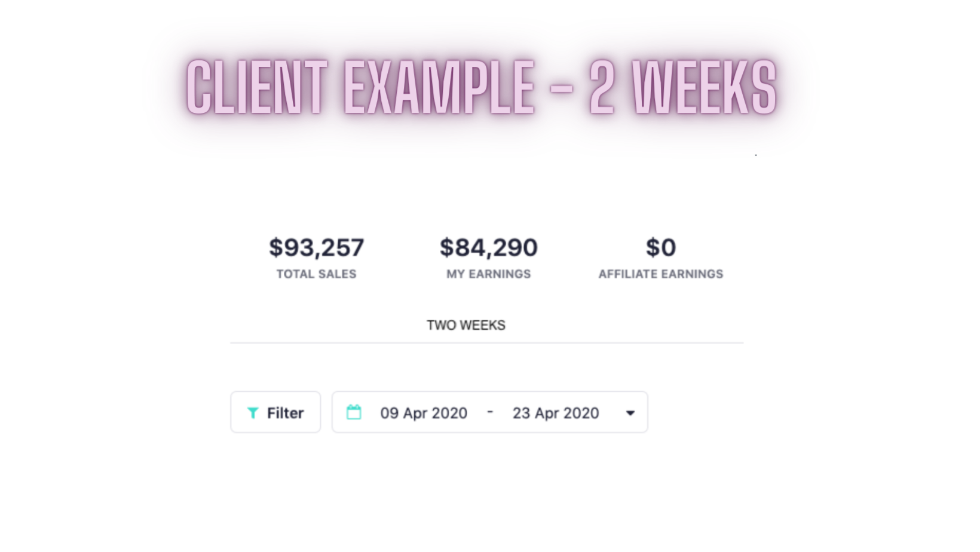980x552 pixels.
Task: Select the start date 09 Apr 2020
Action: 424,413
